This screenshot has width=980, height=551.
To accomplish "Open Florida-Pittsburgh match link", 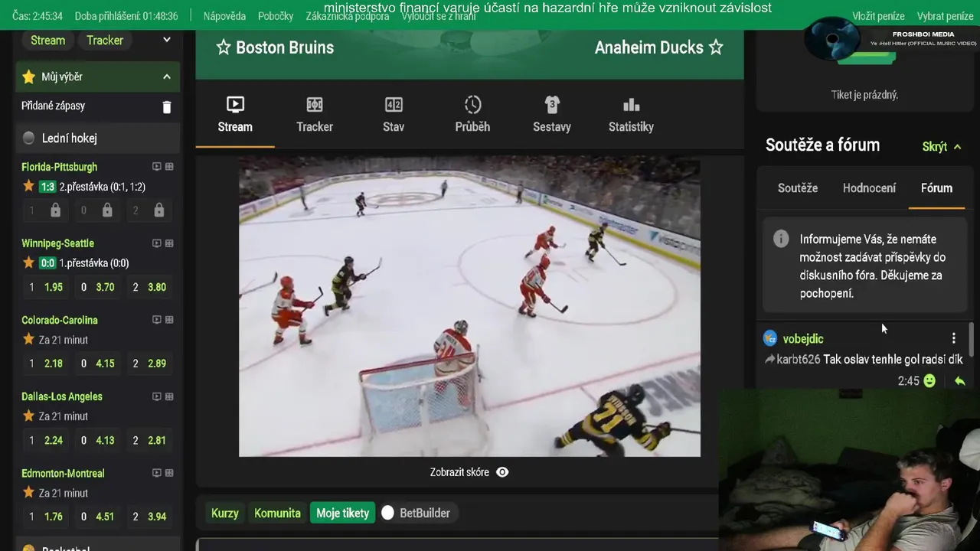I will 59,167.
